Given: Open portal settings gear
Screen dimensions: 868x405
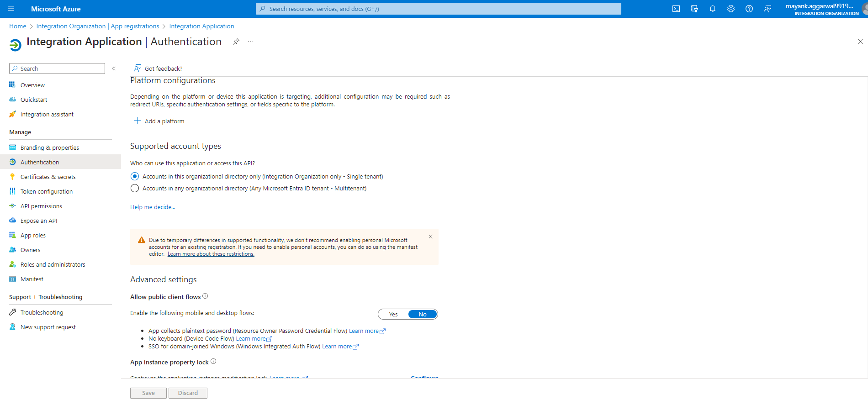Looking at the screenshot, I should point(731,9).
